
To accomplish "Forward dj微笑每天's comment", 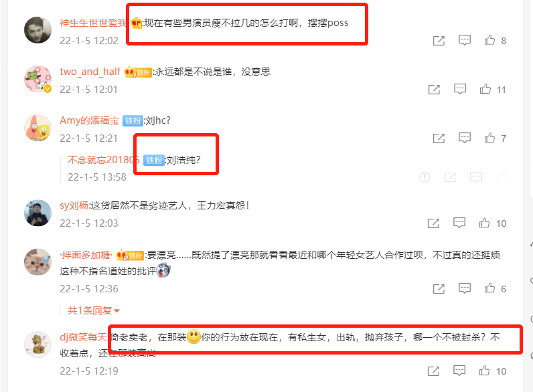I will pyautogui.click(x=433, y=371).
